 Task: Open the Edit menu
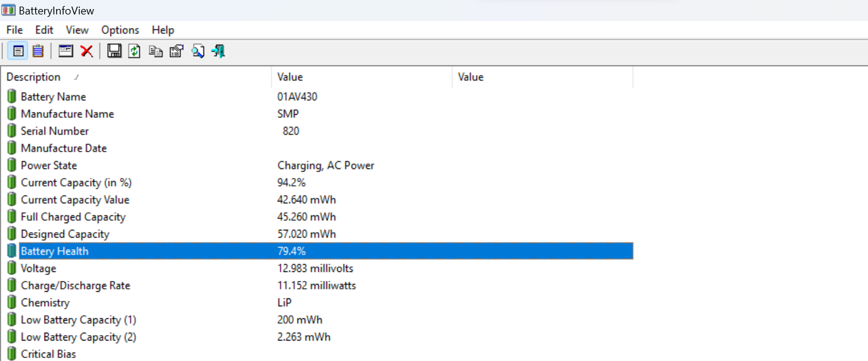44,30
